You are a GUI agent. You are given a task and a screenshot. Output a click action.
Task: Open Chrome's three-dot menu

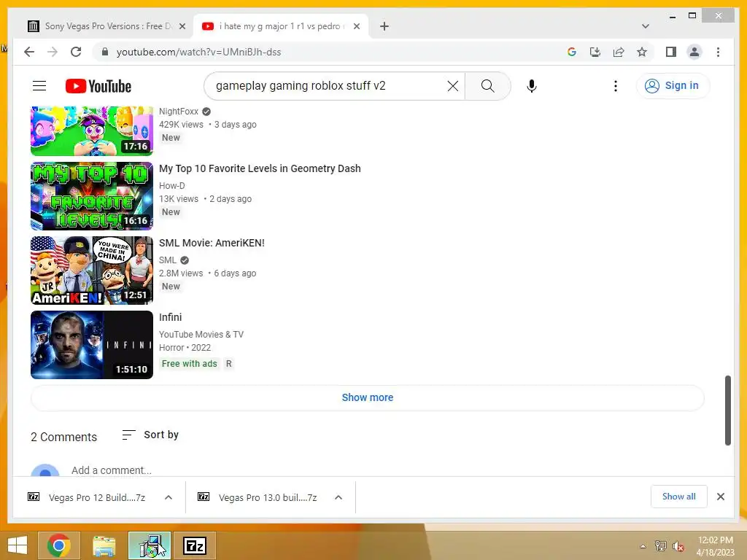pyautogui.click(x=718, y=52)
